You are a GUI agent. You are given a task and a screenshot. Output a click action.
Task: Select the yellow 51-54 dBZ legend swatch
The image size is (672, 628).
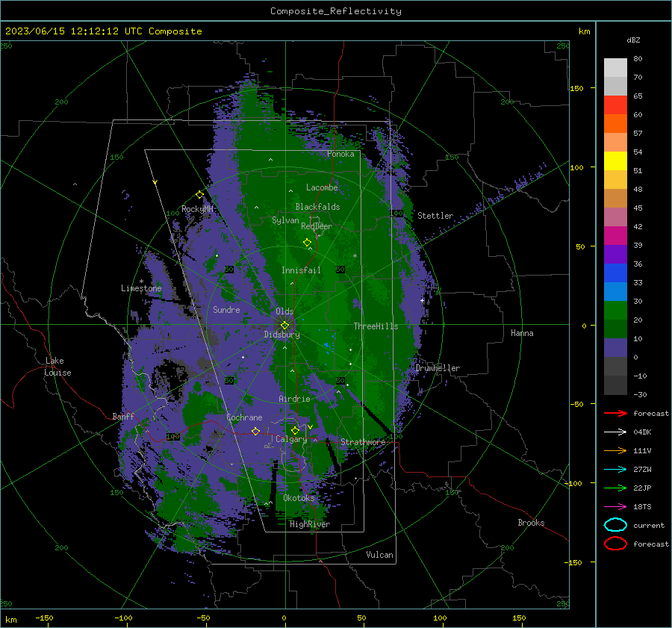[615, 161]
